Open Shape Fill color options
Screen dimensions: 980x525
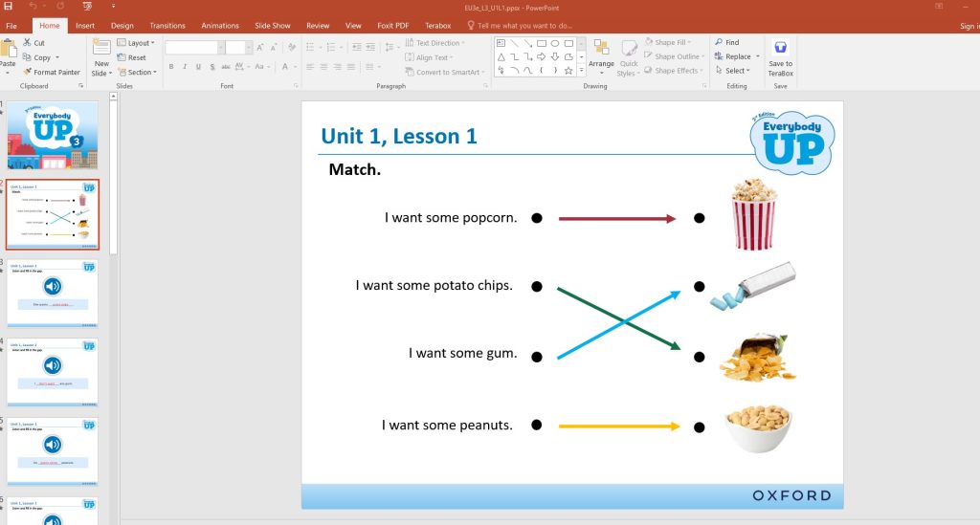pos(668,42)
